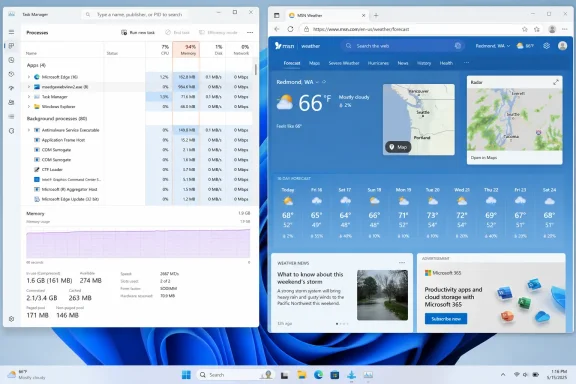576x384 pixels.
Task: Open App history icon in Task Manager sidebar
Action: (x=11, y=74)
